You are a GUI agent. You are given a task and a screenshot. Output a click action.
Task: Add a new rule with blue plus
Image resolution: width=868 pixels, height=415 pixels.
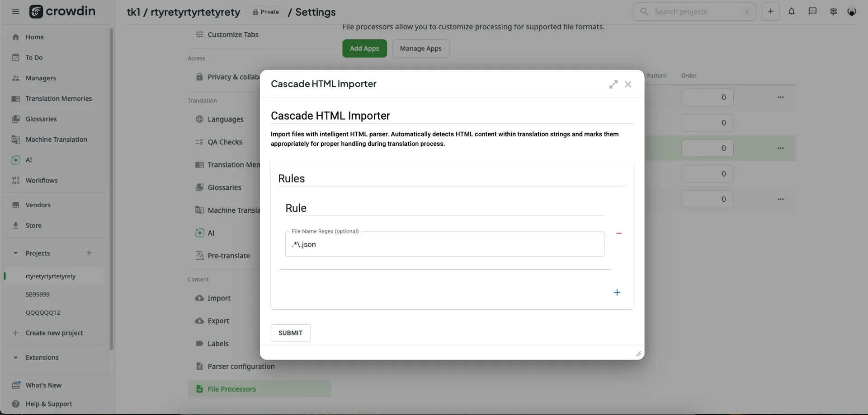click(x=617, y=293)
